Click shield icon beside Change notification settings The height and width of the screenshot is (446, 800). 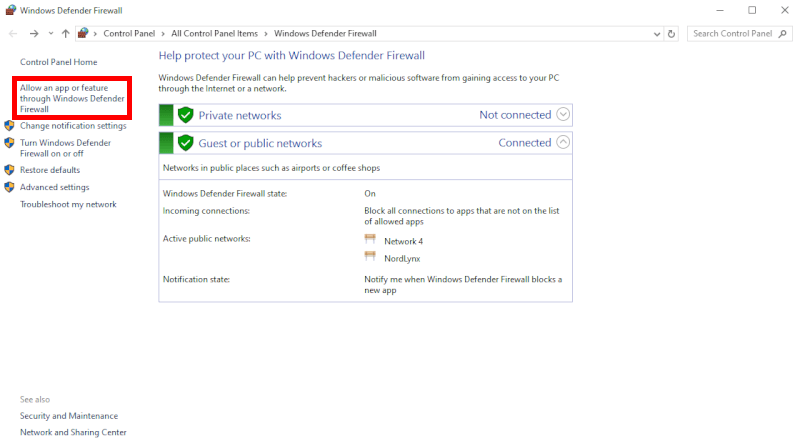pos(9,126)
